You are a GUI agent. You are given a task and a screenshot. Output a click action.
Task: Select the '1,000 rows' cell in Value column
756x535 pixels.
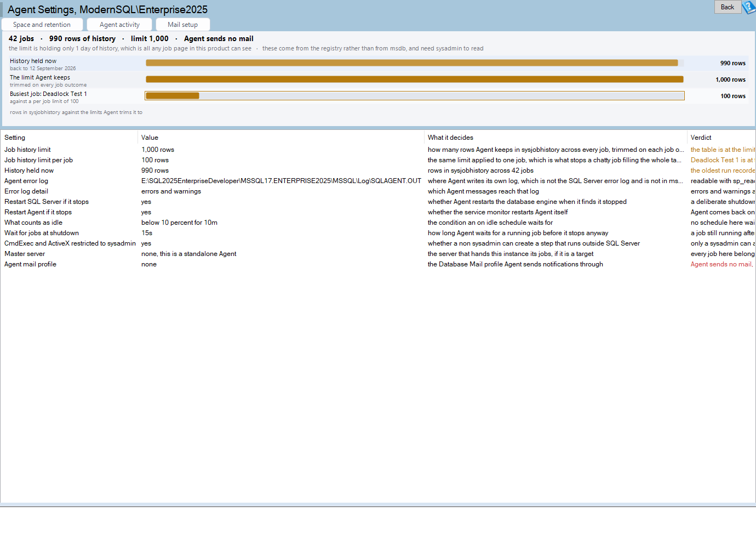pyautogui.click(x=158, y=150)
